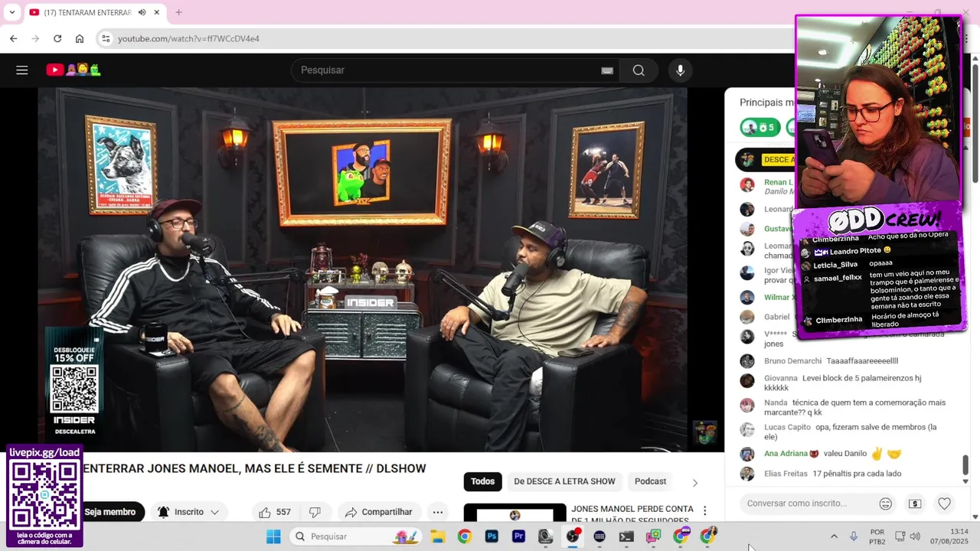The image size is (980, 551).
Task: Go back with the browser back arrow
Action: [x=14, y=38]
